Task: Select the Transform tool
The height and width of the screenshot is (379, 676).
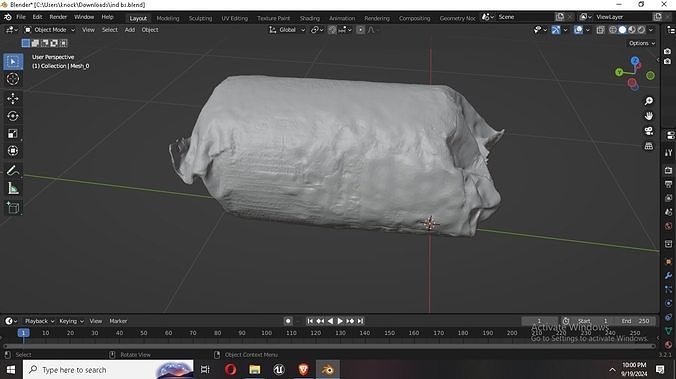Action: click(13, 151)
